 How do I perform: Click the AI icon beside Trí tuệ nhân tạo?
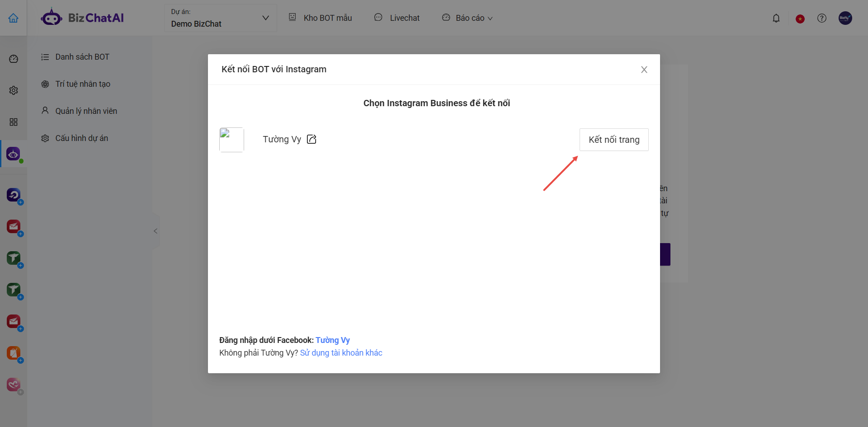45,84
